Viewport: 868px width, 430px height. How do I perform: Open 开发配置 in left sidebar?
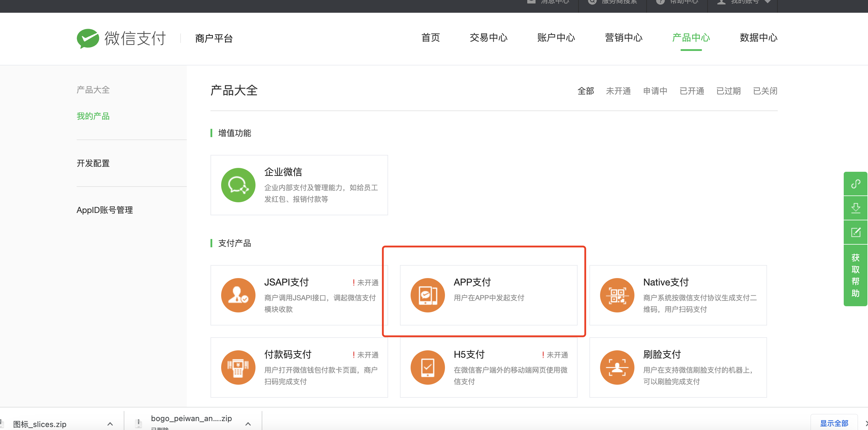click(93, 163)
